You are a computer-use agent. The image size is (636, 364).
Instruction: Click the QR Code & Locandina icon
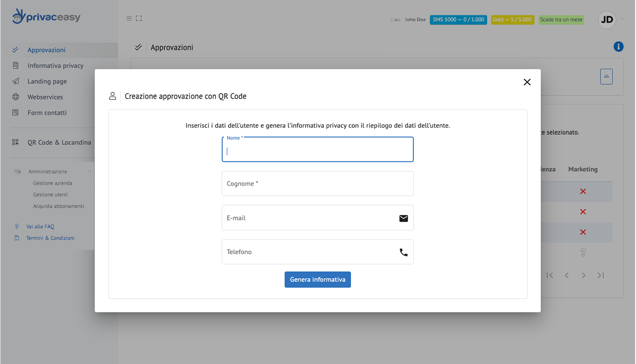tap(15, 142)
